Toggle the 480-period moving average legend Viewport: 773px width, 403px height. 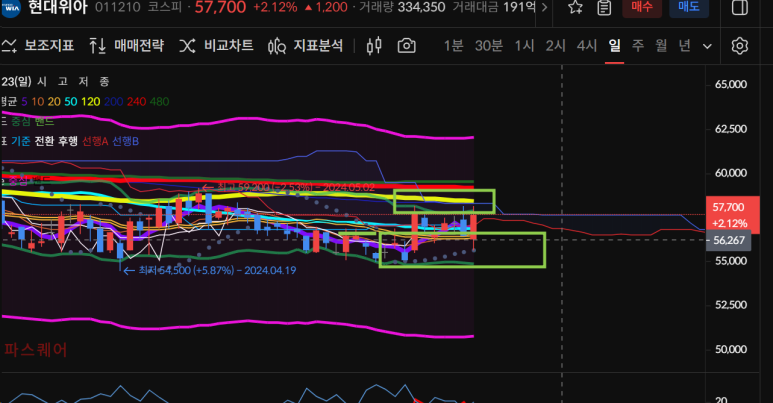159,102
